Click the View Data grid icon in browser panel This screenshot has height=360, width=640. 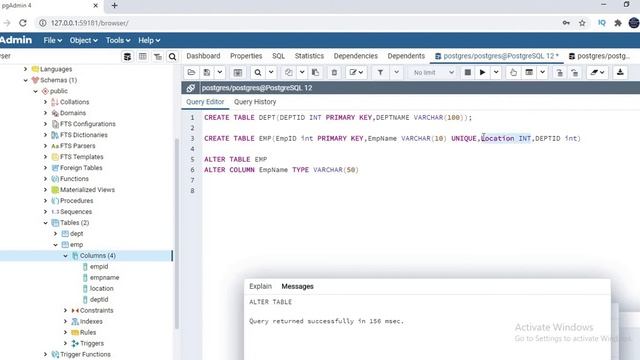(142, 56)
